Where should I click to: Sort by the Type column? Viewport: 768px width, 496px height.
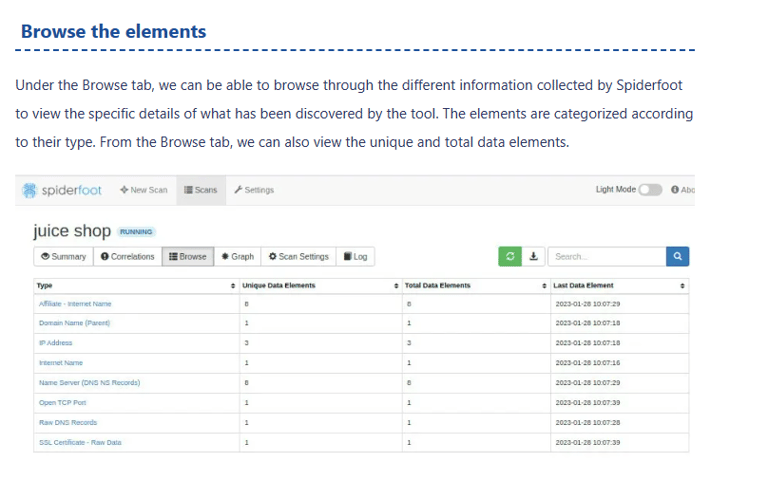[x=136, y=285]
